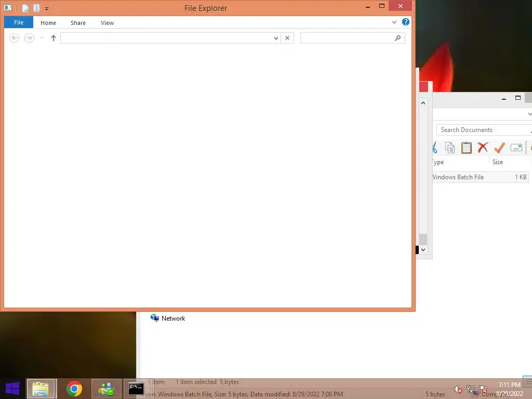Click the network tray icon
This screenshot has width=532, height=399.
tap(470, 389)
